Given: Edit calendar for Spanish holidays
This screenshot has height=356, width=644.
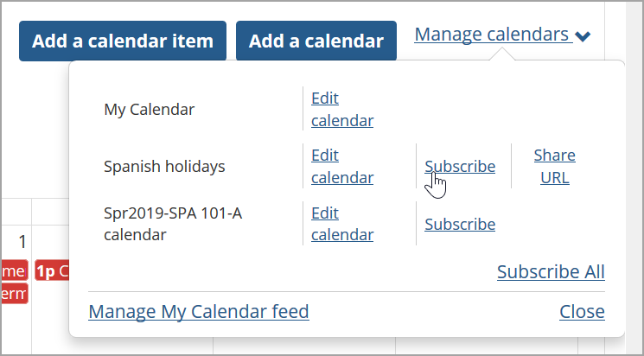Looking at the screenshot, I should coord(341,166).
